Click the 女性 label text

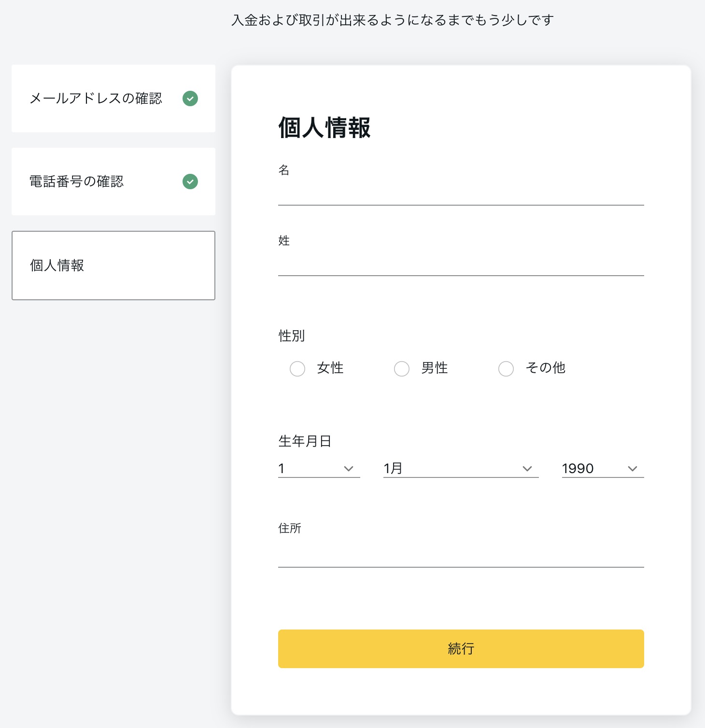coord(330,368)
